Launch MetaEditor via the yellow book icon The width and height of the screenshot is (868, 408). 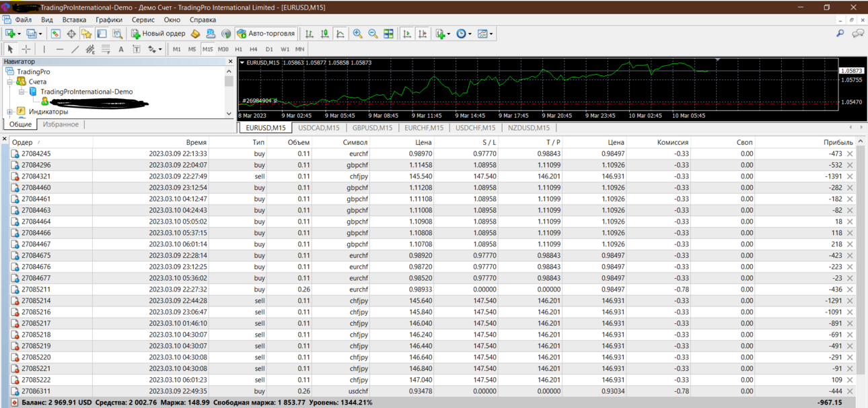[x=195, y=33]
